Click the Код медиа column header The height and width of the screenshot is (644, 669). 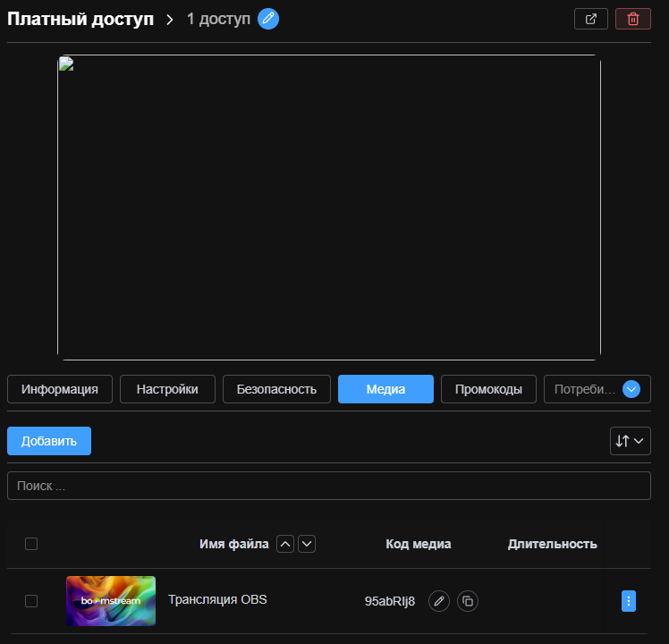pos(419,544)
